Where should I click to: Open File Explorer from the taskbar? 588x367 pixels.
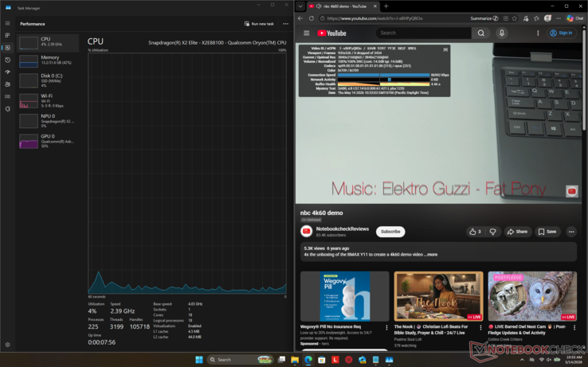point(295,360)
